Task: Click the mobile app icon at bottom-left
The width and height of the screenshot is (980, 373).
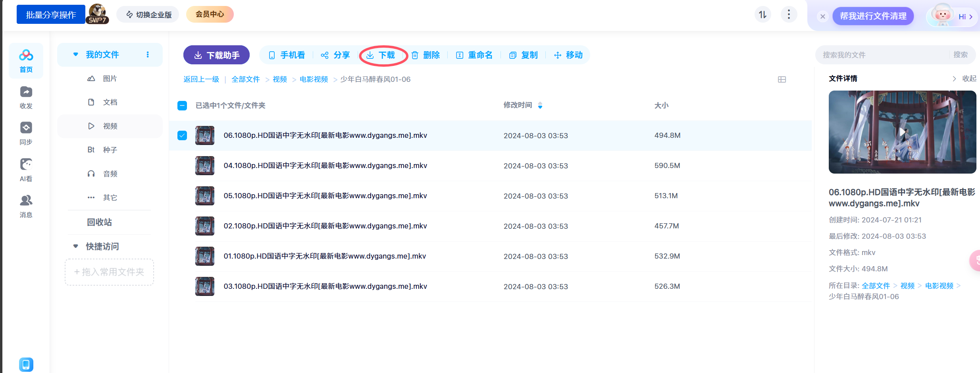Action: click(26, 364)
